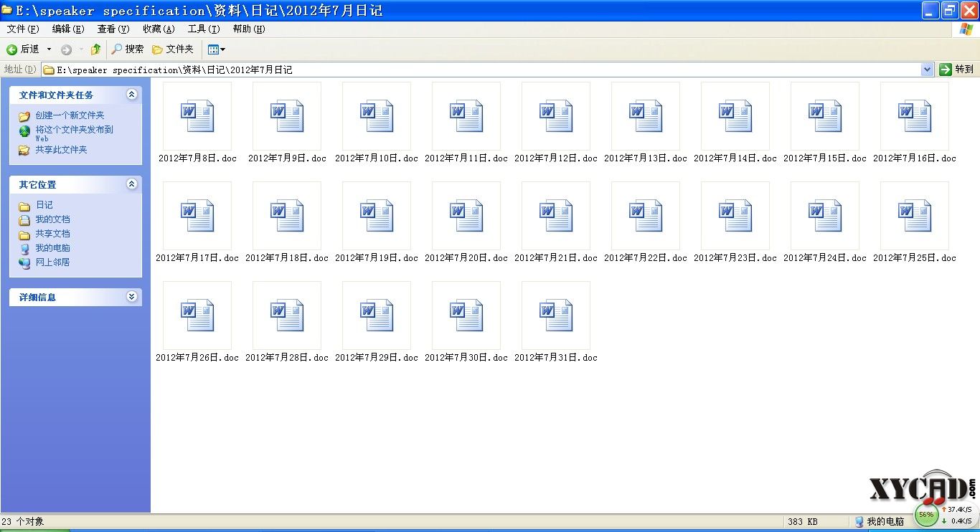980x532 pixels.
Task: Select the 2012年7月9日.doc document icon
Action: pyautogui.click(x=287, y=116)
